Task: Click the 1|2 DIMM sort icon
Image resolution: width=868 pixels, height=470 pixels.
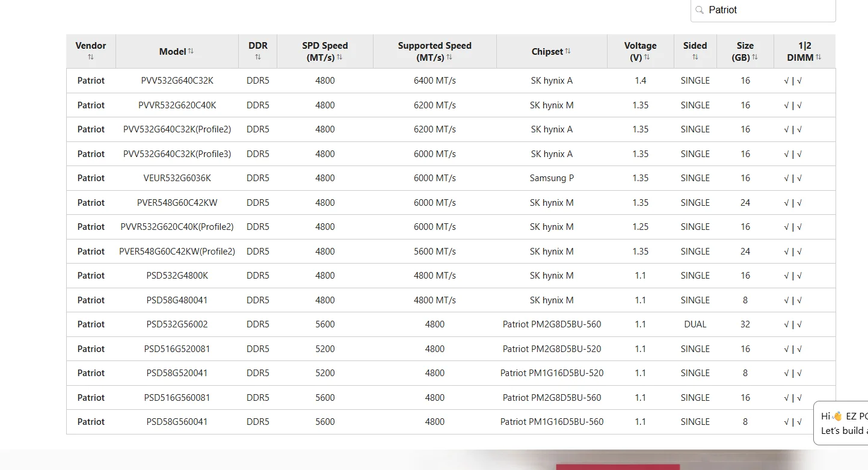Action: (x=819, y=57)
